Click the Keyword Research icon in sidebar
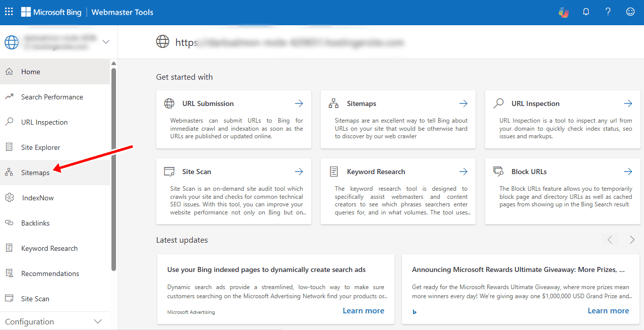Image resolution: width=644 pixels, height=330 pixels. pyautogui.click(x=9, y=248)
